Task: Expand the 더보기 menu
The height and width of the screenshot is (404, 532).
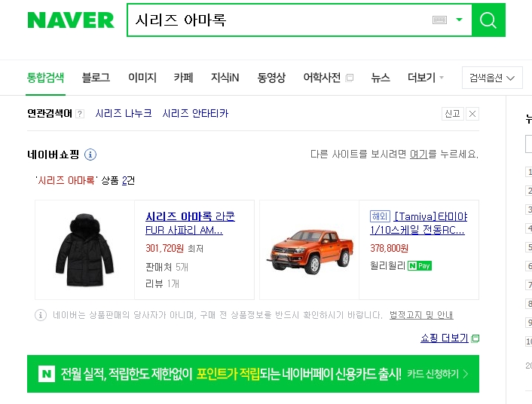Action: [426, 78]
